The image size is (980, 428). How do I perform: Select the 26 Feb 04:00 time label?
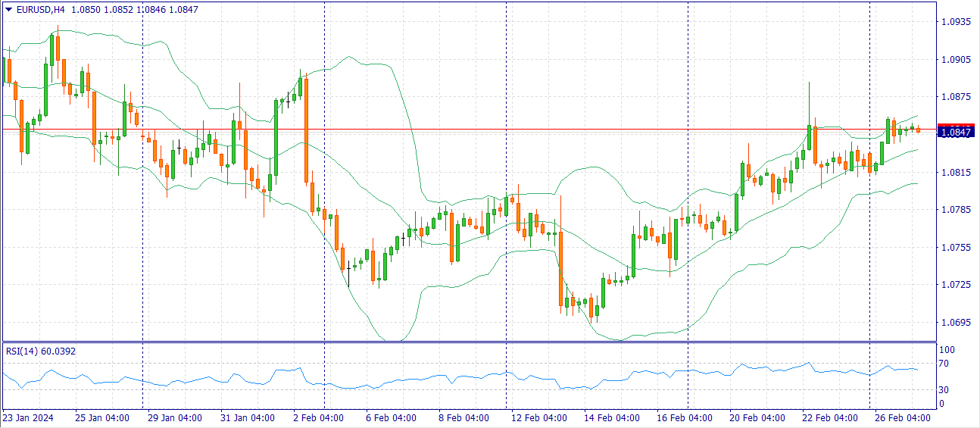903,418
